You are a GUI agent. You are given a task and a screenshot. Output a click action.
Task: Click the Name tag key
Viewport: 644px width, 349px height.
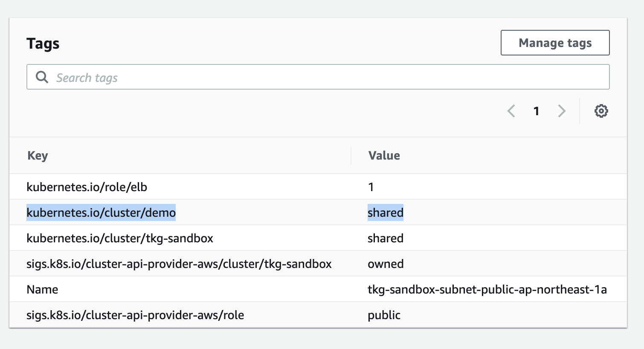click(x=42, y=289)
